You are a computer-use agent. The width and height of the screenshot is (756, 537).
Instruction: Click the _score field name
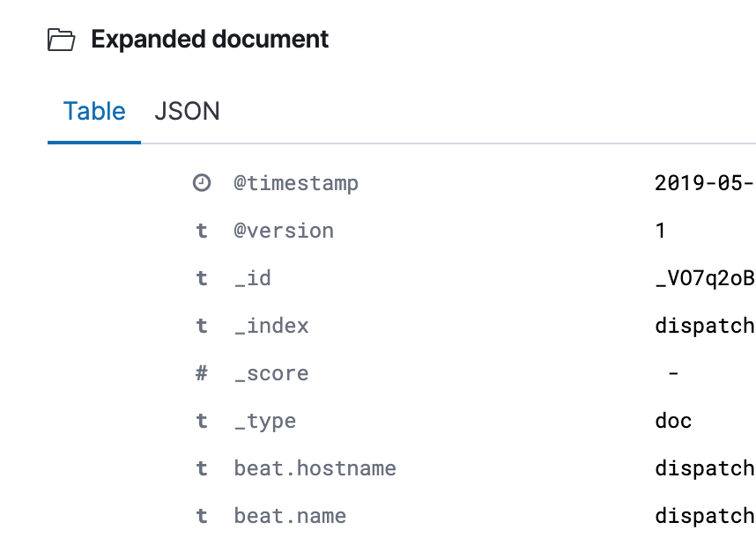point(271,374)
